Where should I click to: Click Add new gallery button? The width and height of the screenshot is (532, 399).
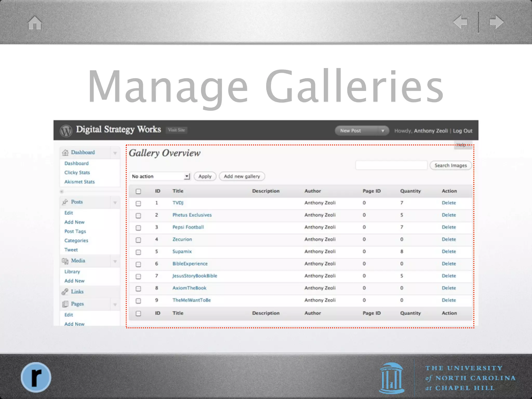click(x=242, y=176)
